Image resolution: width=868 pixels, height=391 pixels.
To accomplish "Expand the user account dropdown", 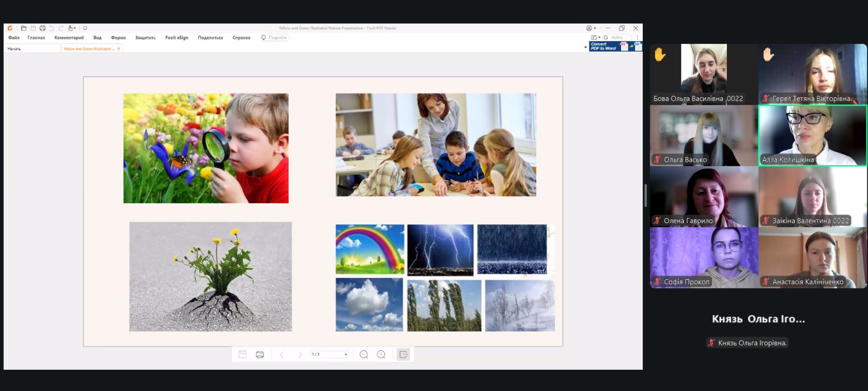I will coord(591,28).
